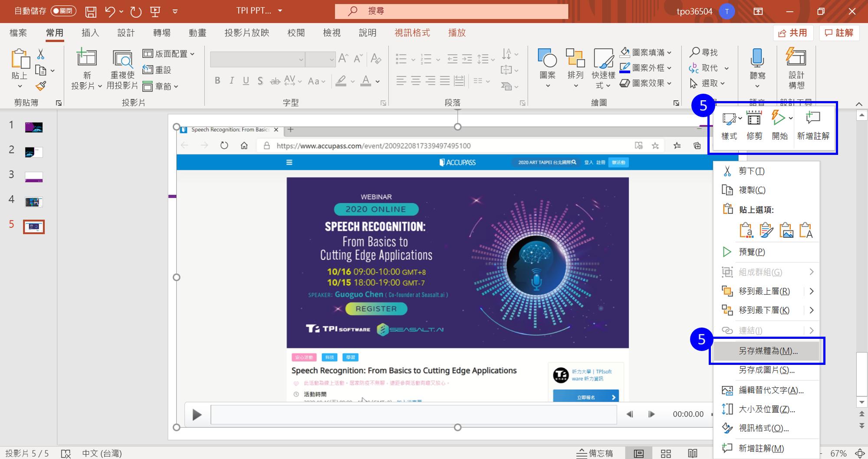The image size is (868, 459).
Task: Select 預覽 preview in context menu
Action: pyautogui.click(x=767, y=252)
